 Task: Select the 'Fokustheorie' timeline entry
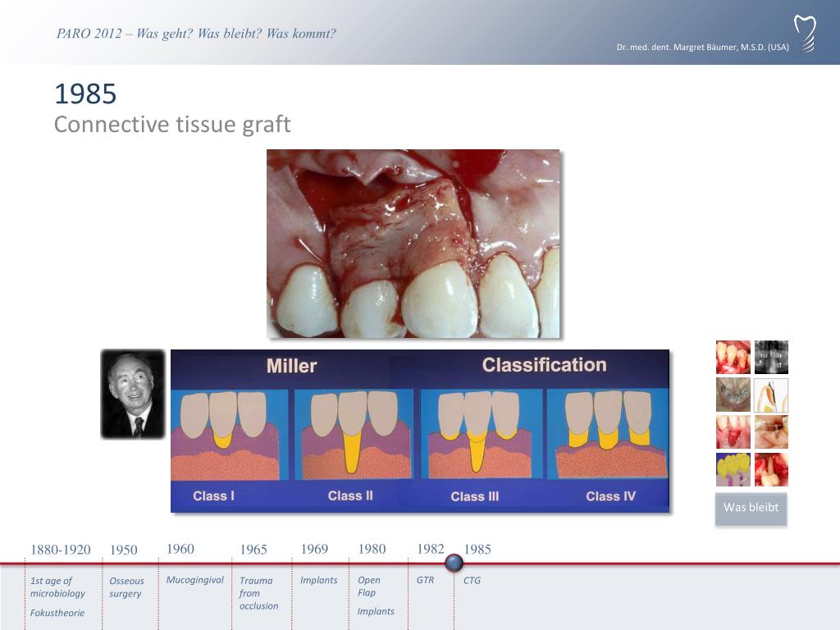[x=57, y=613]
